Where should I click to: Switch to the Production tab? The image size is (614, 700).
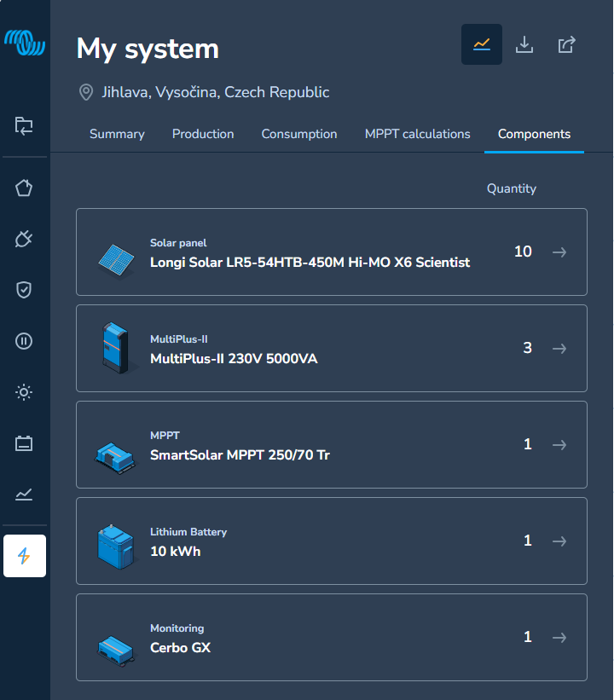pos(203,134)
